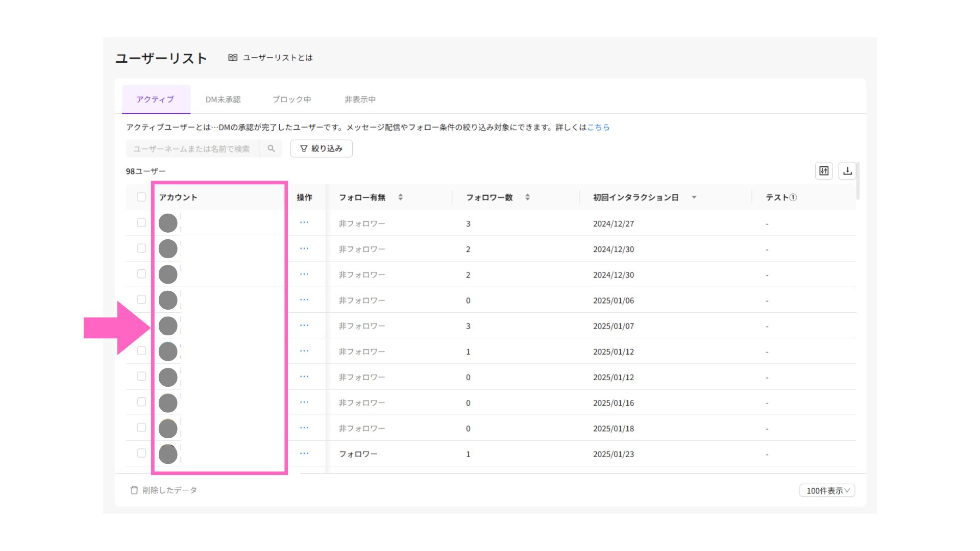Switch to the 非表示中 tab

pyautogui.click(x=360, y=99)
